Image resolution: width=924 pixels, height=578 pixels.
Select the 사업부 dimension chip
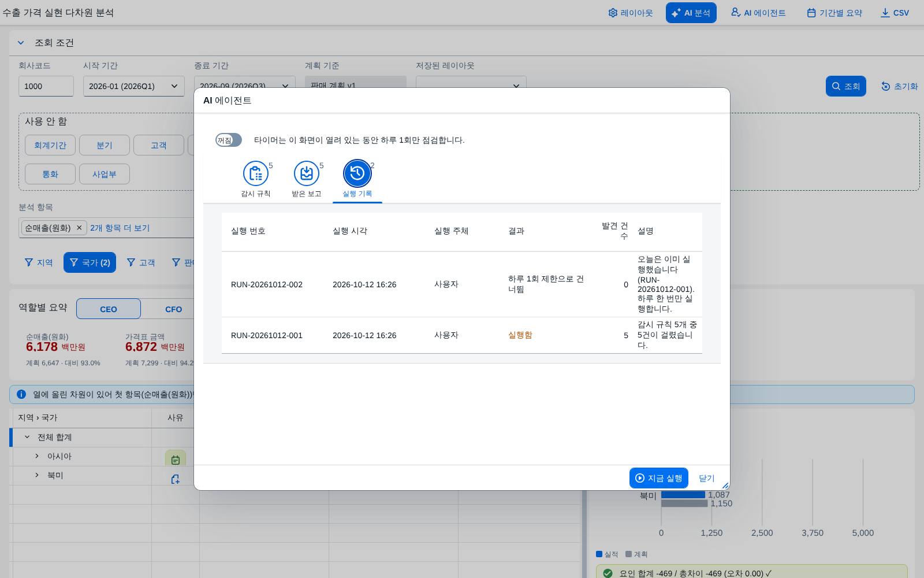pyautogui.click(x=105, y=174)
